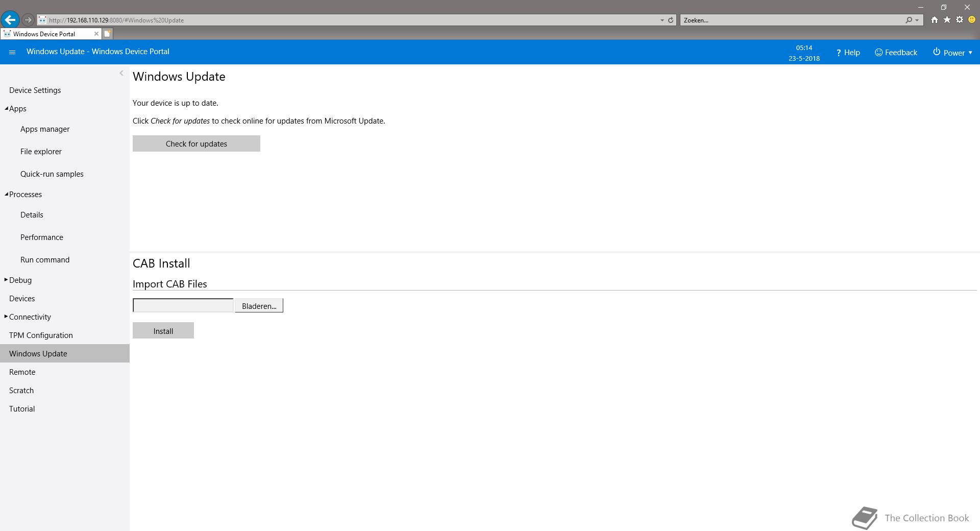Collapse the Apps section
980x531 pixels.
pyautogui.click(x=7, y=108)
